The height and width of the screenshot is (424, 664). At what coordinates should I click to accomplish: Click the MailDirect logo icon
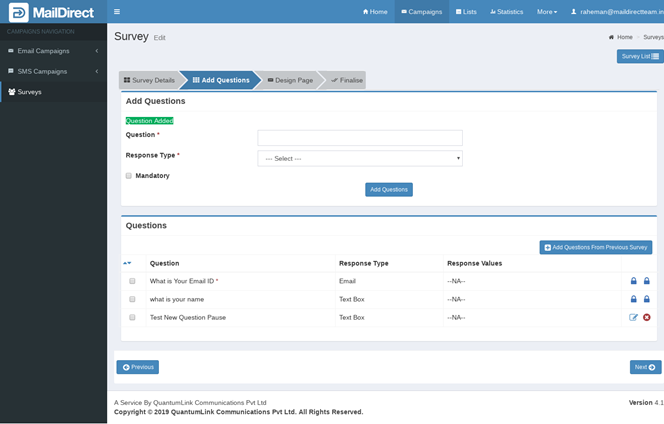tap(17, 12)
